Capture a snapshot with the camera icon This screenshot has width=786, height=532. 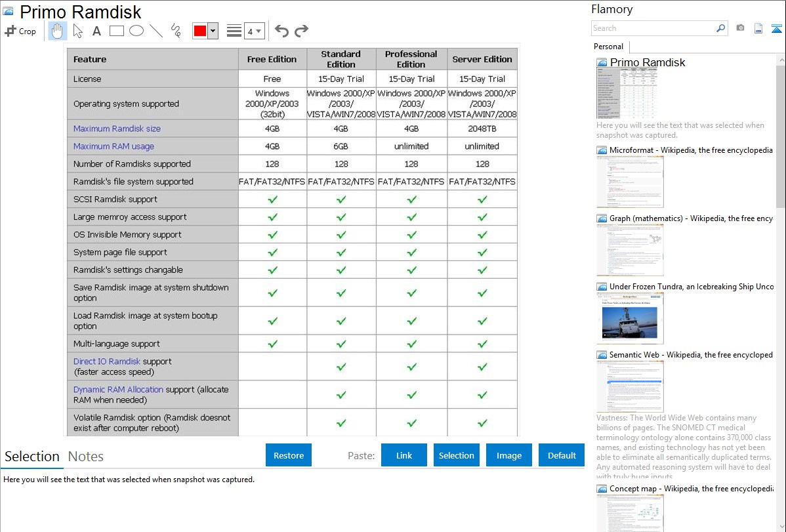(740, 28)
